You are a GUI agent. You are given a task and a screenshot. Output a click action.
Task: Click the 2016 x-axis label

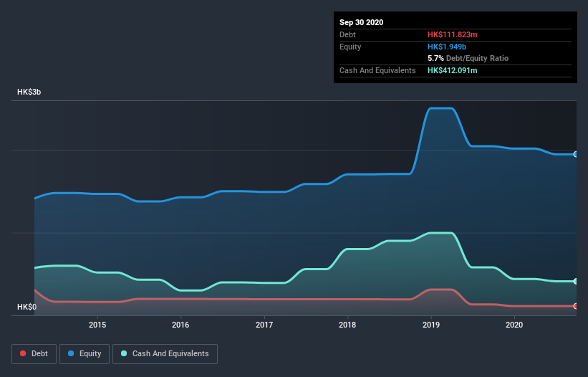(x=180, y=325)
